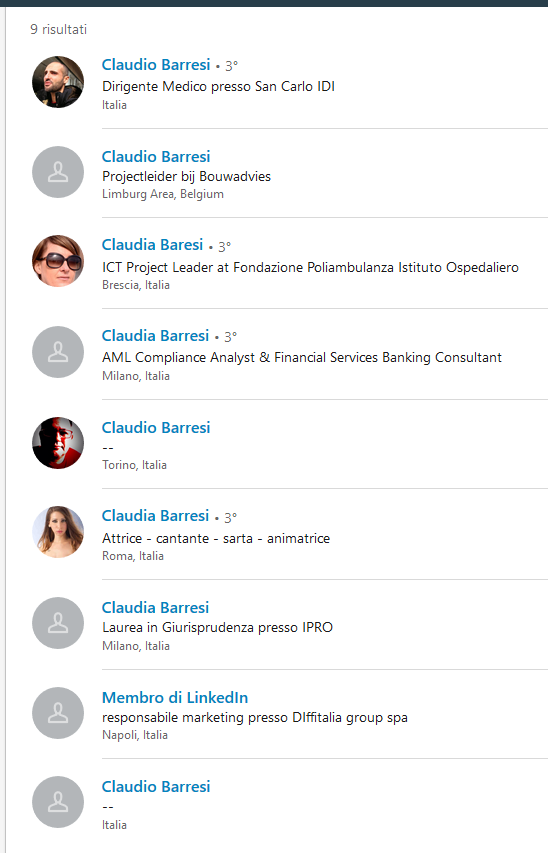Screen dimensions: 548x853
Task: Click the placeholder avatar of last Claudio Barresi
Action: coord(58,802)
